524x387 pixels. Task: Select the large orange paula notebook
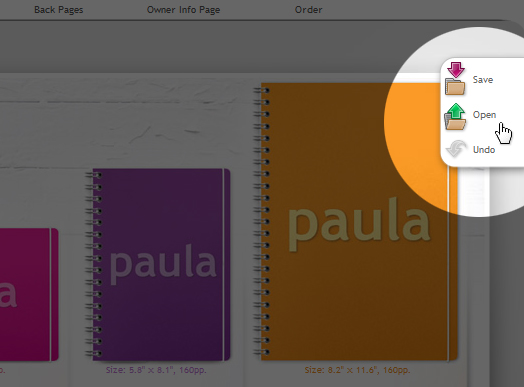coord(355,222)
